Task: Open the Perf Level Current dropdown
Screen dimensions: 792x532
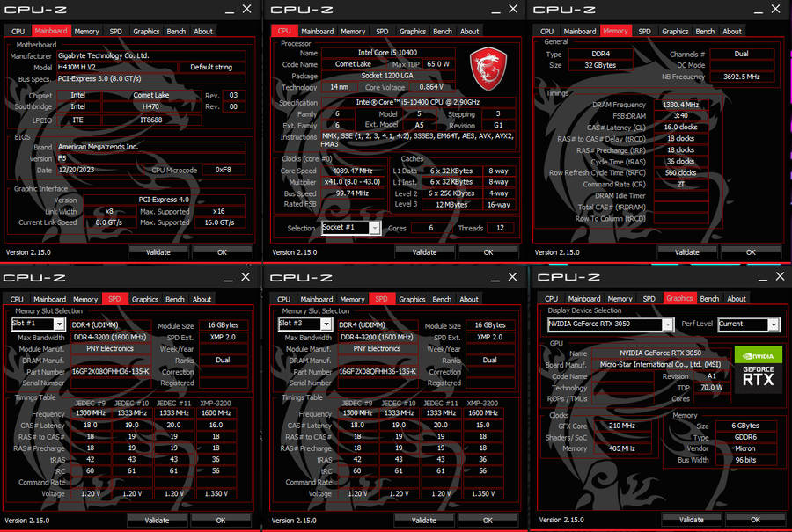Action: click(x=774, y=324)
